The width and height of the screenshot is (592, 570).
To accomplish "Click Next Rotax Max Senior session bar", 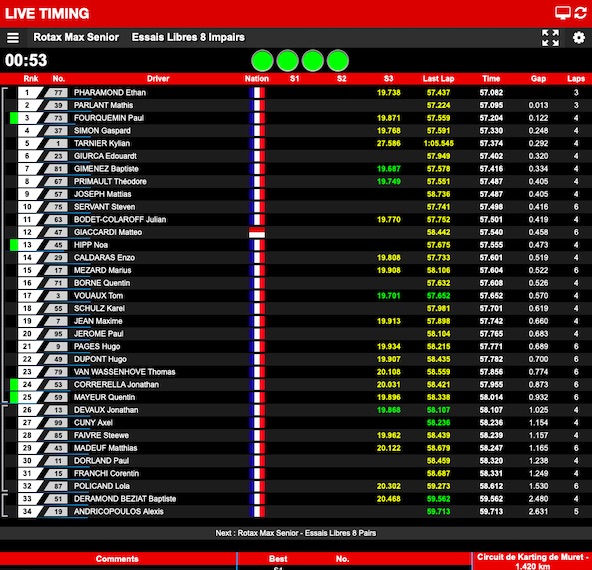I will pos(296,533).
